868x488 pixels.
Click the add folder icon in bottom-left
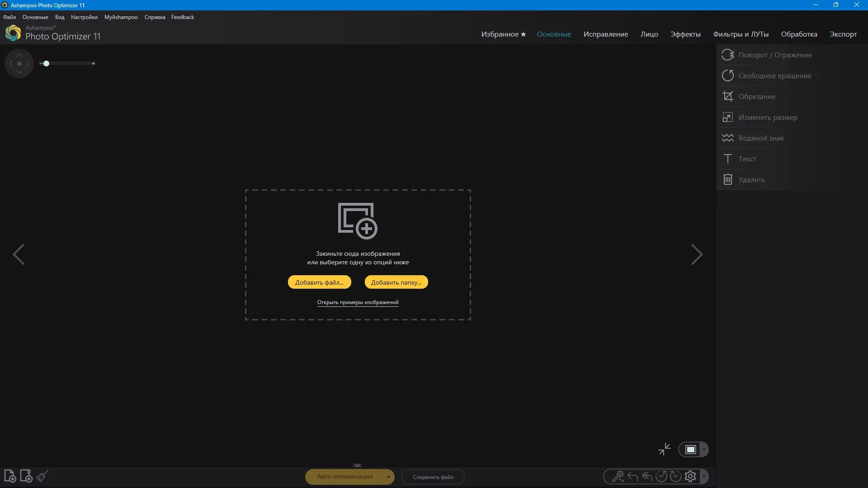point(26,476)
